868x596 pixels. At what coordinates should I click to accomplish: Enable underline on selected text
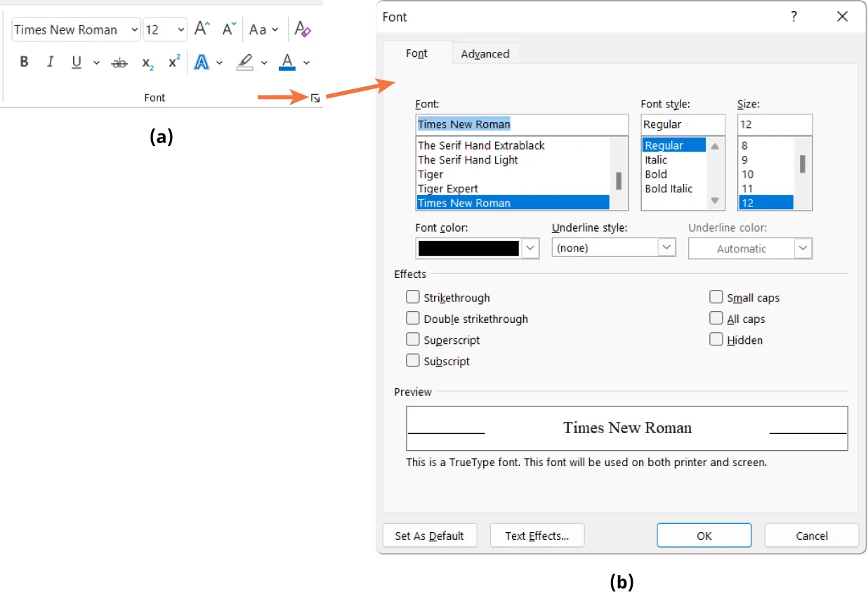76,62
